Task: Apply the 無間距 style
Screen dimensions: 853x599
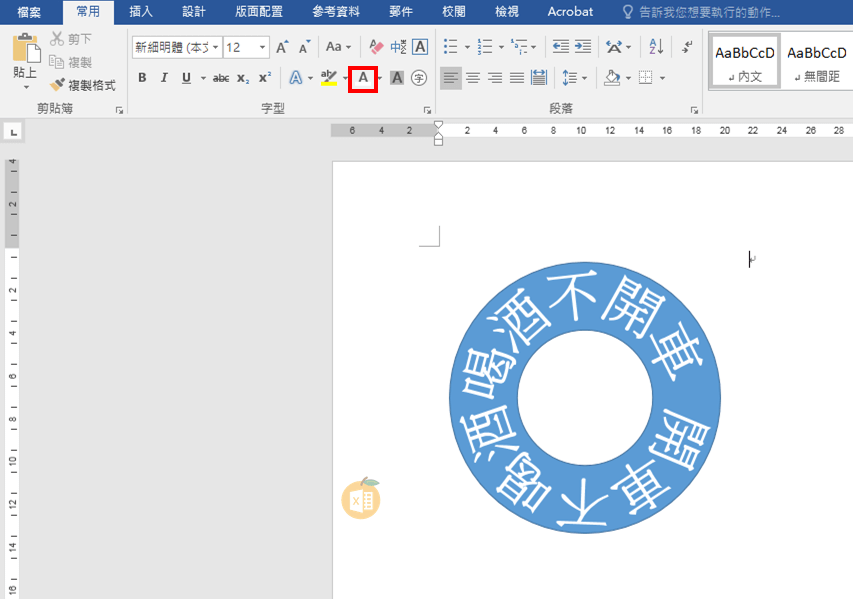Action: pos(815,62)
